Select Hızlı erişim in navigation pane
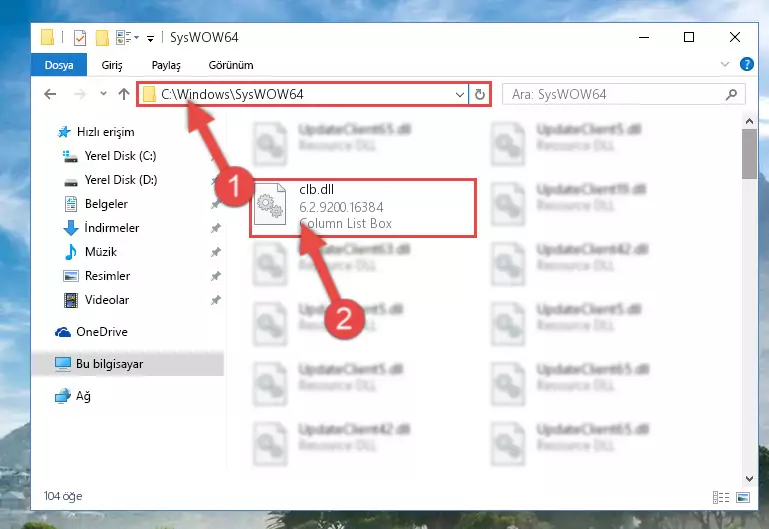 tap(105, 132)
